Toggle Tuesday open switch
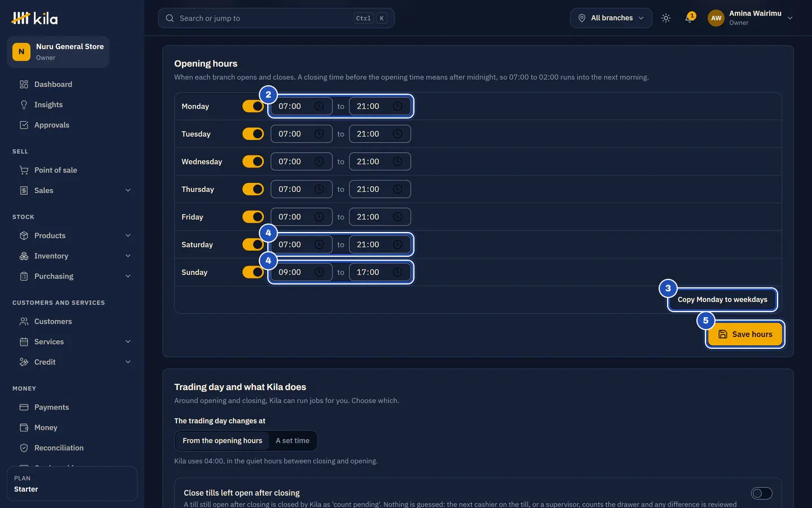The height and width of the screenshot is (508, 812). [x=253, y=134]
